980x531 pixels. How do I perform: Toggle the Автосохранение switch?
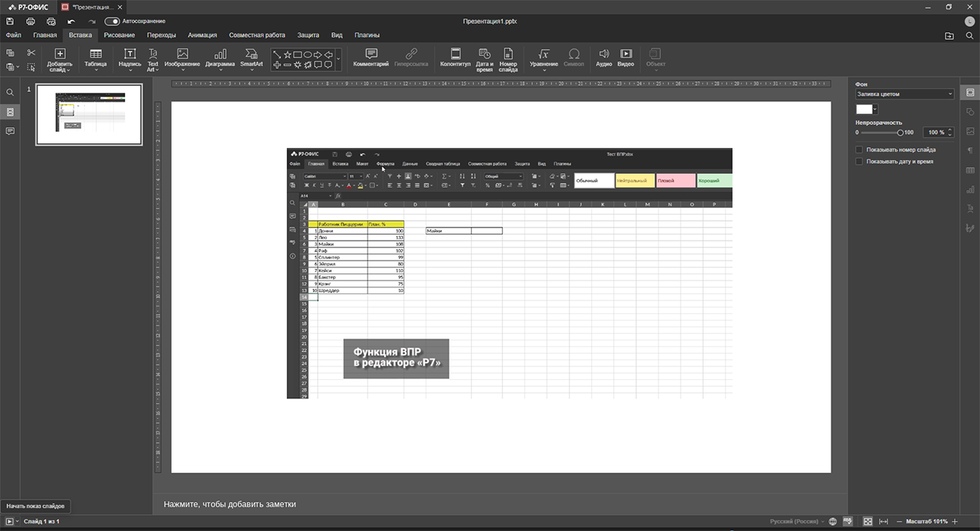tap(112, 21)
